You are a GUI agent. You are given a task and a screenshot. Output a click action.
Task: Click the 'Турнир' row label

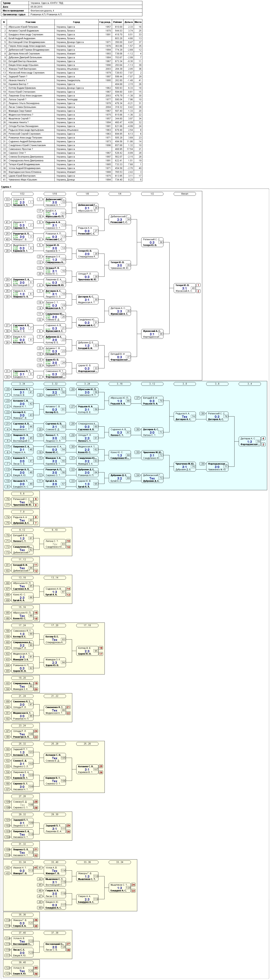point(7,3)
